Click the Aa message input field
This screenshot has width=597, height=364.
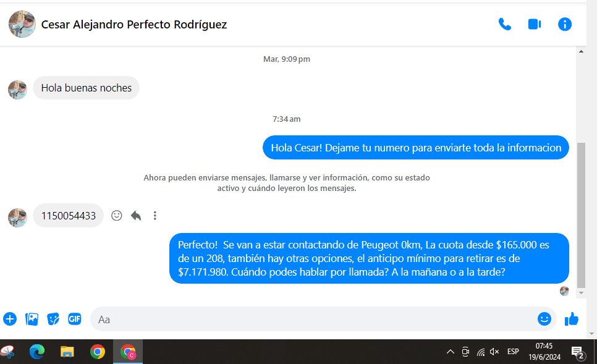pyautogui.click(x=309, y=319)
